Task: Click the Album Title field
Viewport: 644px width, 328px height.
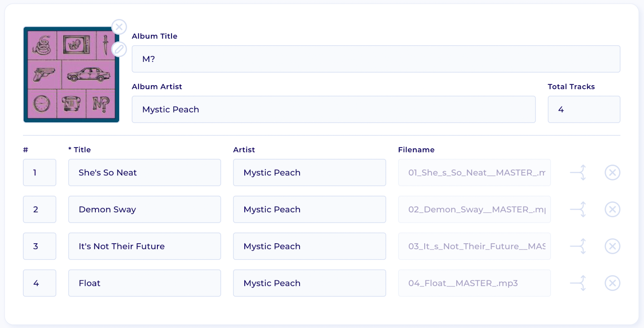Action: point(376,59)
